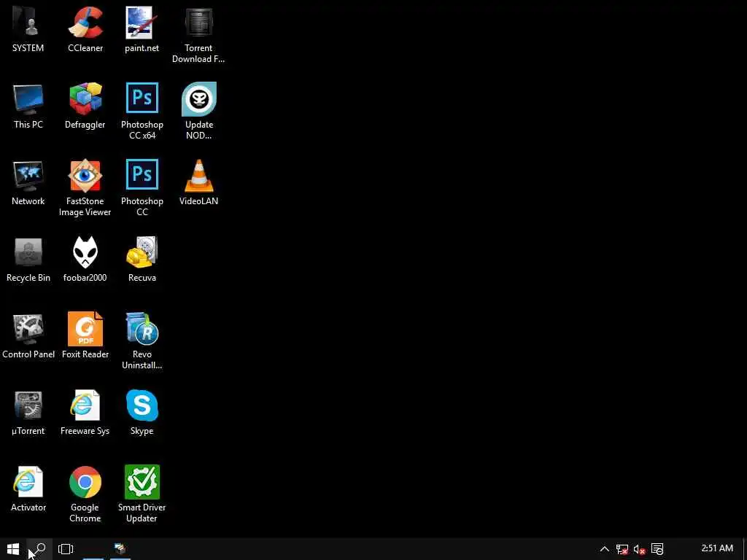Screen dimensions: 747x560
Task: Open taskbar search magnifier
Action: point(39,549)
